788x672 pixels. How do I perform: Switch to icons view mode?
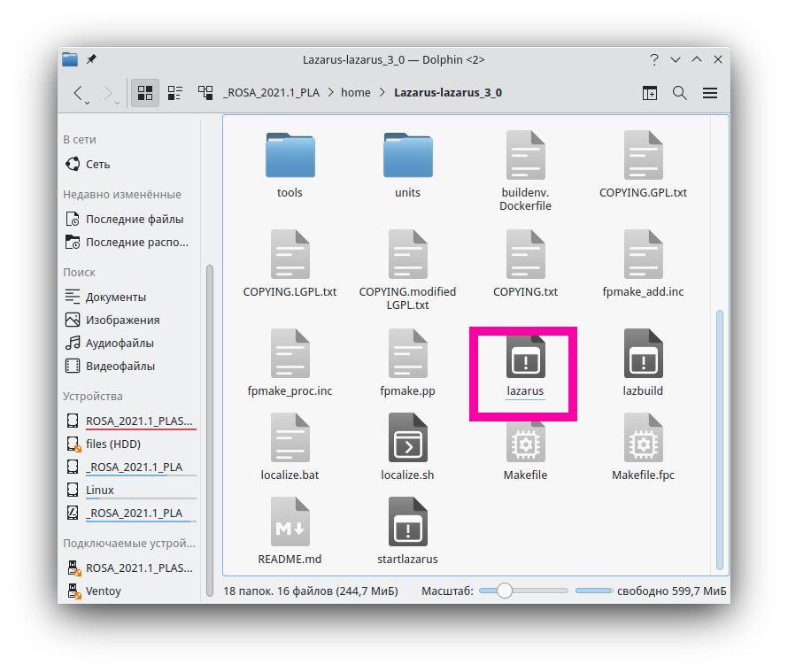pyautogui.click(x=145, y=92)
